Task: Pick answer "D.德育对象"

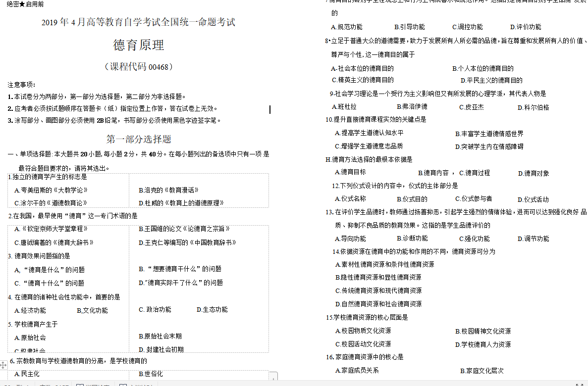Action: [534, 174]
